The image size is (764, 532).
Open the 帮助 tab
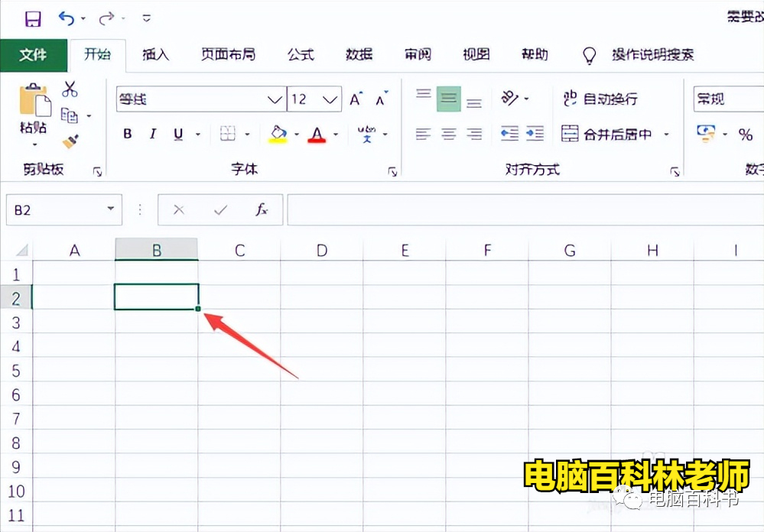[x=535, y=54]
